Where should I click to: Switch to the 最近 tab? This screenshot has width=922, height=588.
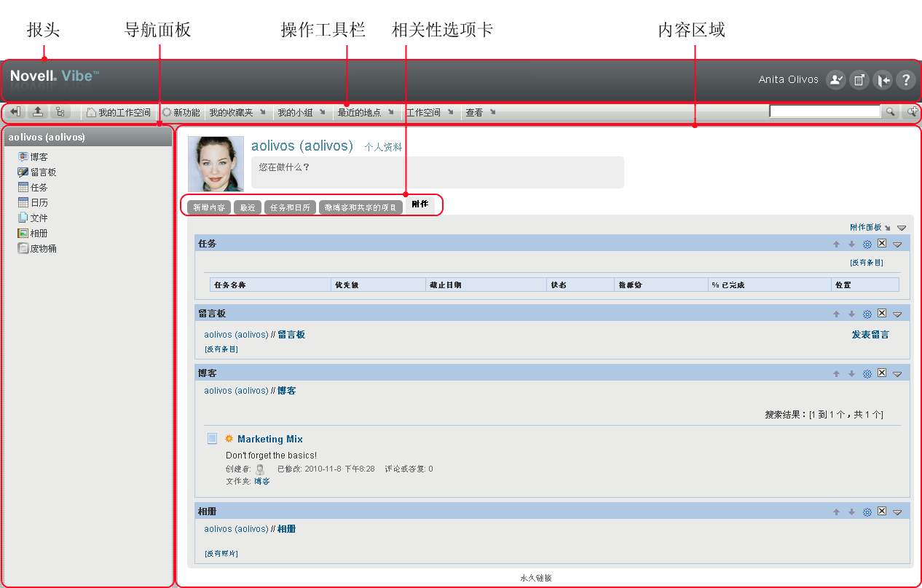(x=248, y=207)
